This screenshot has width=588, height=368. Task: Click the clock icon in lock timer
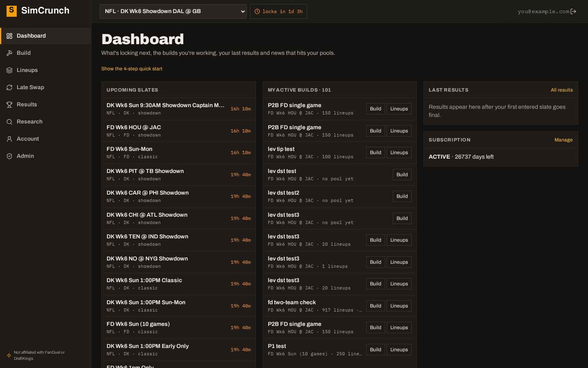[257, 11]
